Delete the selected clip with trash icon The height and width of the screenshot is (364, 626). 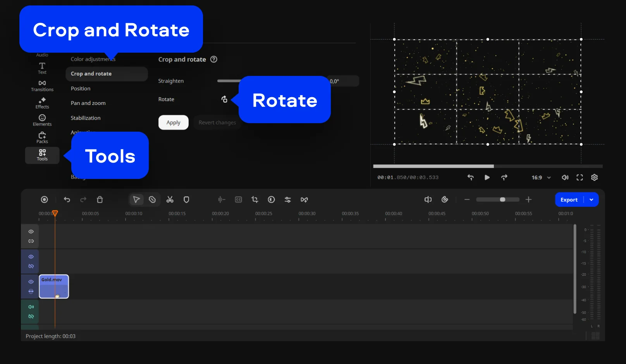[100, 200]
